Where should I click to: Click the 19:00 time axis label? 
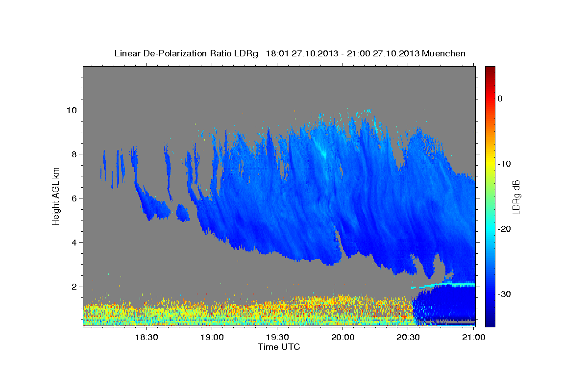pyautogui.click(x=212, y=337)
